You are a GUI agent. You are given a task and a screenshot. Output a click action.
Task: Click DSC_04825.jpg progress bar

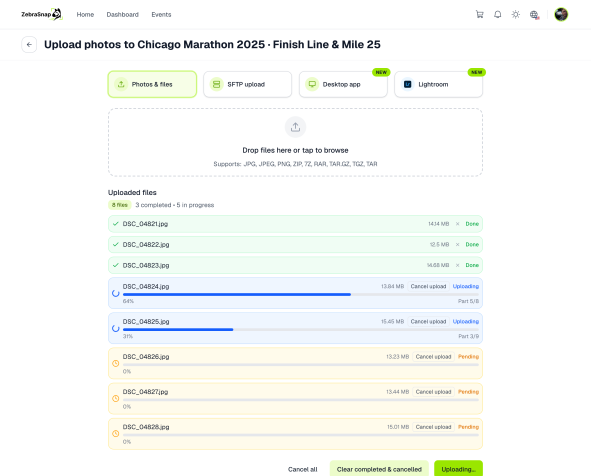click(301, 329)
